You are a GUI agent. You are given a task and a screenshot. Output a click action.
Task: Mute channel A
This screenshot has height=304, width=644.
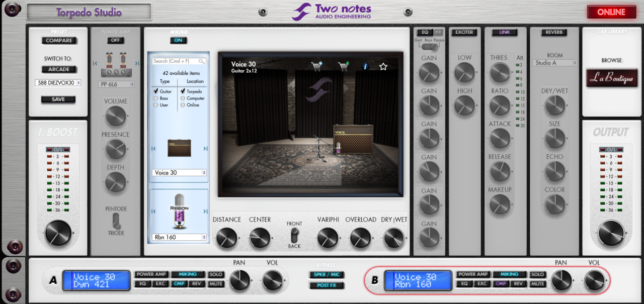tap(216, 284)
